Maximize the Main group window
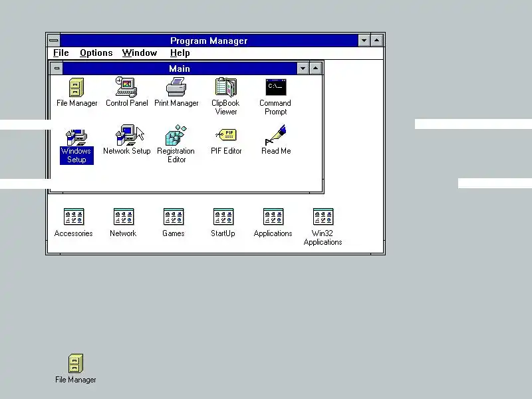This screenshot has width=532, height=399. coord(315,68)
